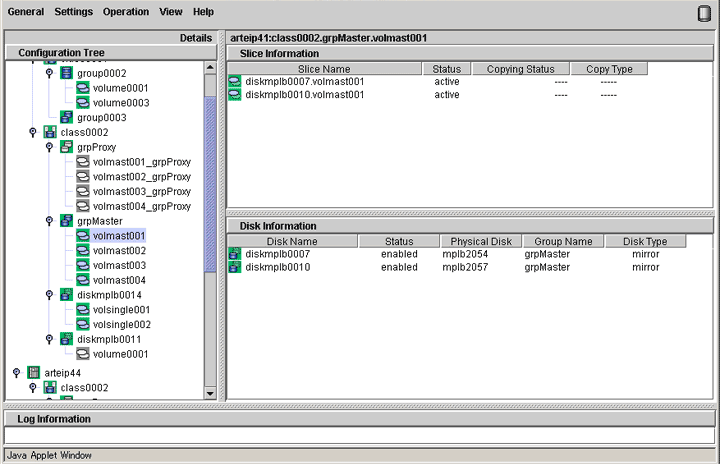Image resolution: width=720 pixels, height=464 pixels.
Task: Click the mplb2057 physical disk cell
Action: click(465, 267)
